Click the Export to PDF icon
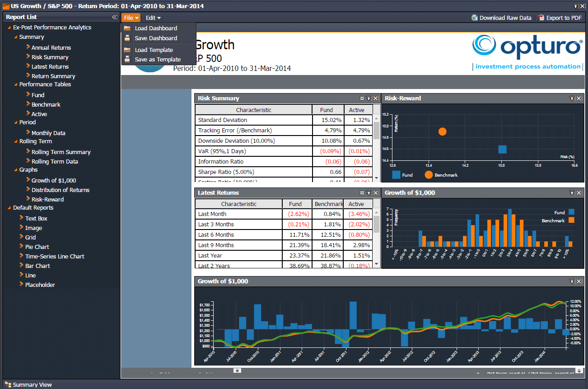 tap(541, 18)
